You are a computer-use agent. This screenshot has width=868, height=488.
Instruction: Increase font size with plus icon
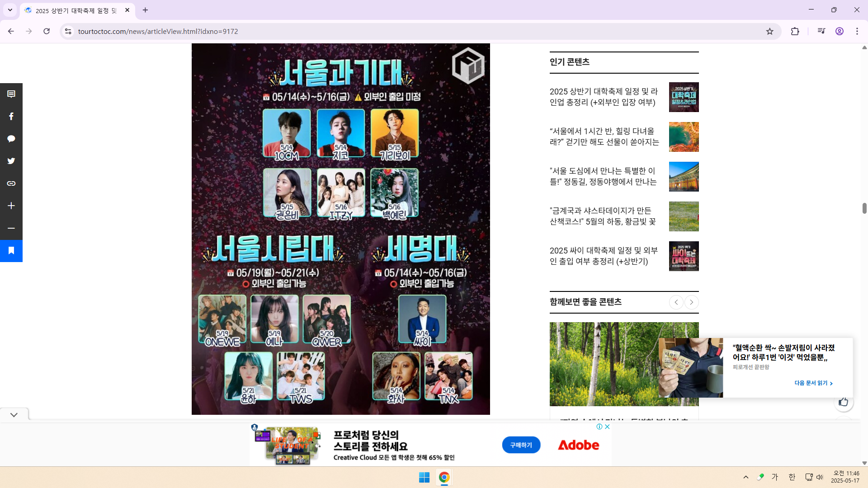11,206
